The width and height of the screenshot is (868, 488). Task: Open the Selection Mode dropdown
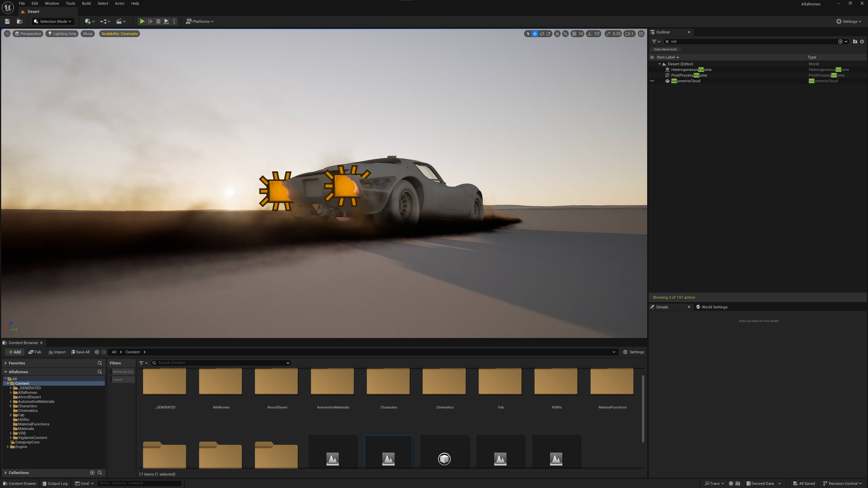[x=53, y=21]
